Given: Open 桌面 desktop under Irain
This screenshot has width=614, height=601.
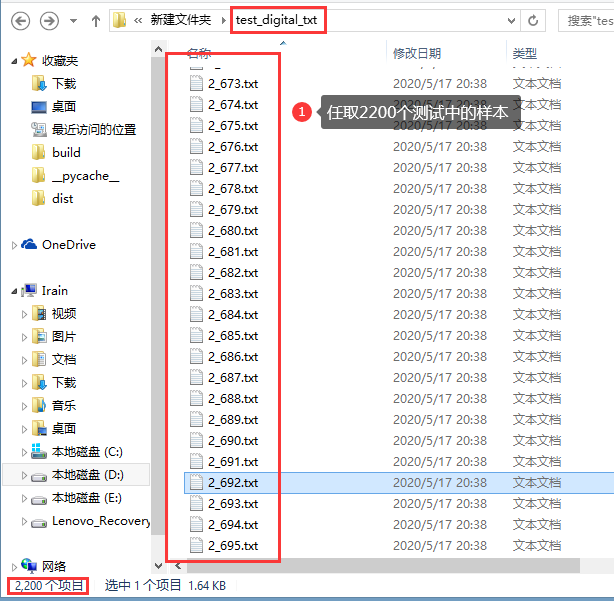Looking at the screenshot, I should [64, 428].
